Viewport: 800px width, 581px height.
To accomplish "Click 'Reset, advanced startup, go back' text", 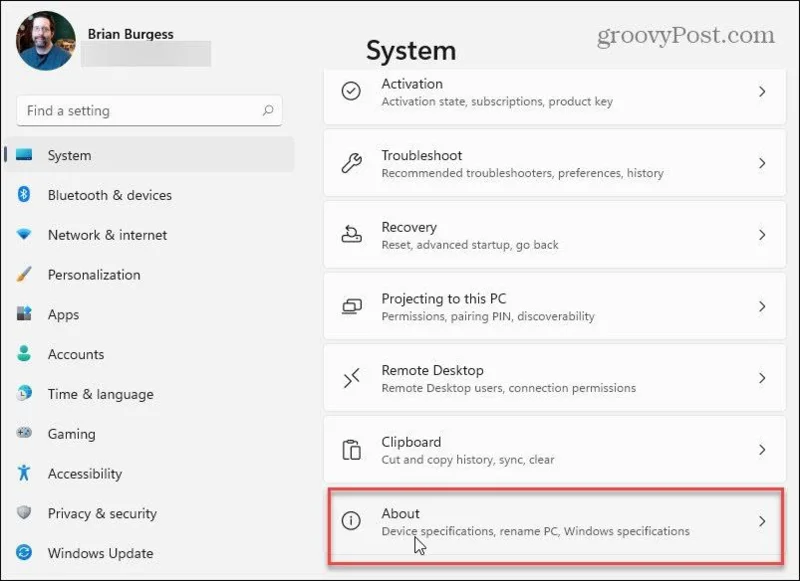I will click(x=470, y=245).
